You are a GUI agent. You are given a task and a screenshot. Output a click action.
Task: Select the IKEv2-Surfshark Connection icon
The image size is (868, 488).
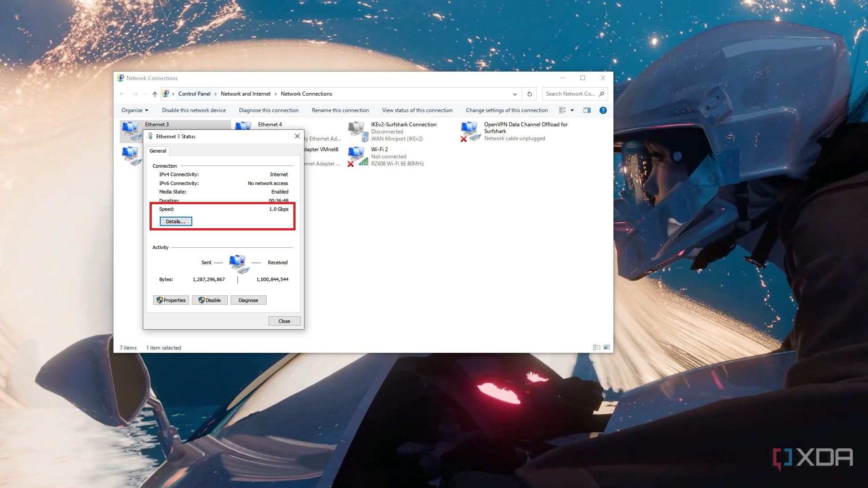click(358, 132)
